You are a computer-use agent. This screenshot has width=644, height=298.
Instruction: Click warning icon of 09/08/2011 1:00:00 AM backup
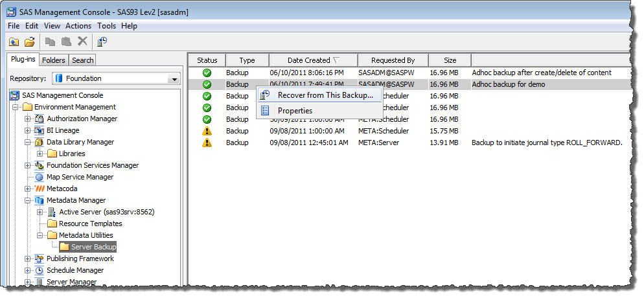207,131
